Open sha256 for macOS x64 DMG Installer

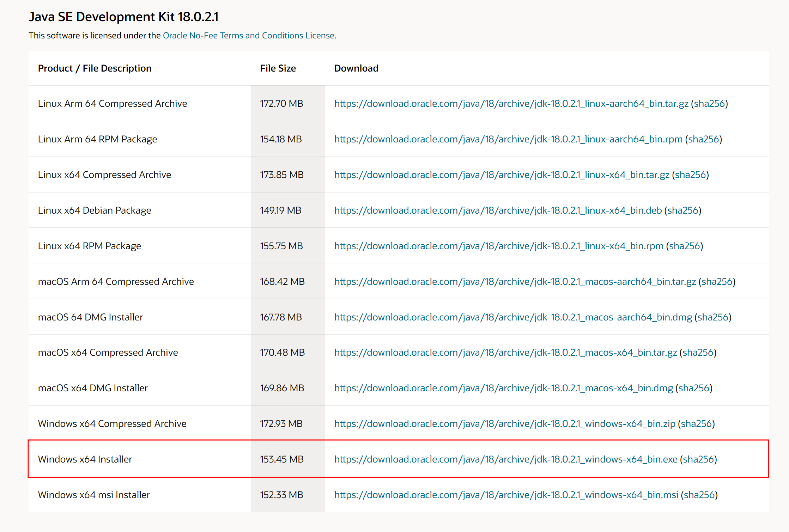694,388
